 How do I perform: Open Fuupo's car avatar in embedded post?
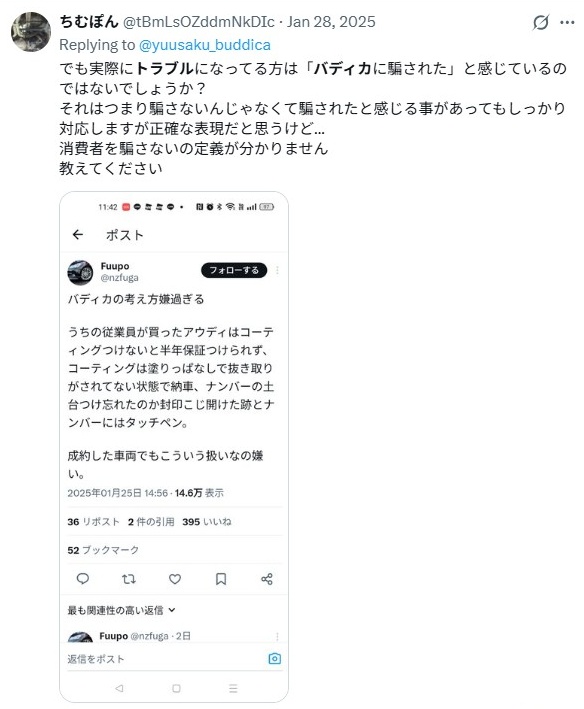coord(80,272)
